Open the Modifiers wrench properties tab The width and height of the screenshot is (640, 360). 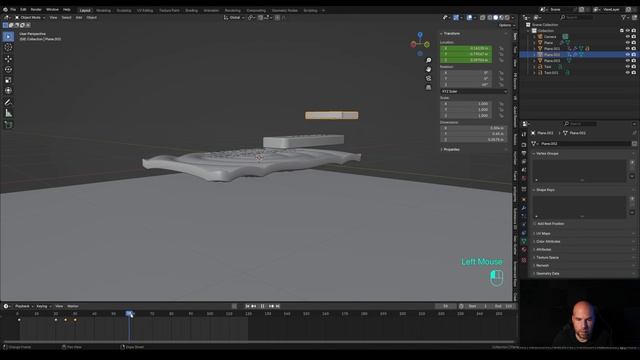pyautogui.click(x=524, y=208)
